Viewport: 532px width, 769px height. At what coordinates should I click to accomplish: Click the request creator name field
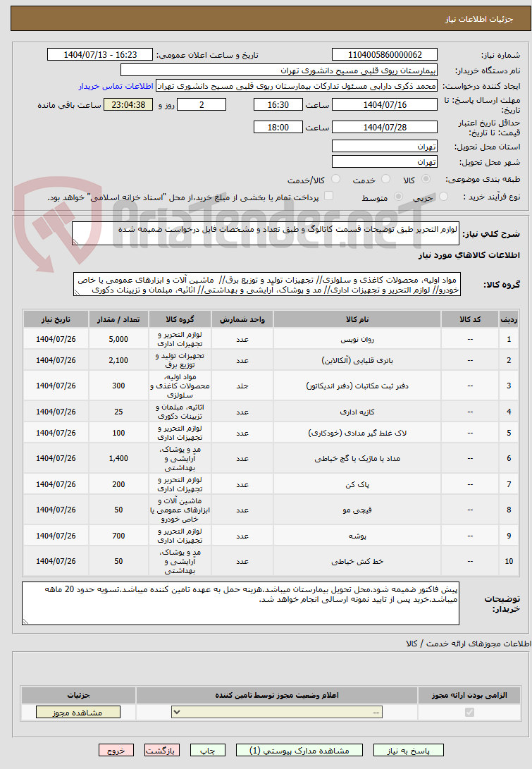pyautogui.click(x=297, y=86)
